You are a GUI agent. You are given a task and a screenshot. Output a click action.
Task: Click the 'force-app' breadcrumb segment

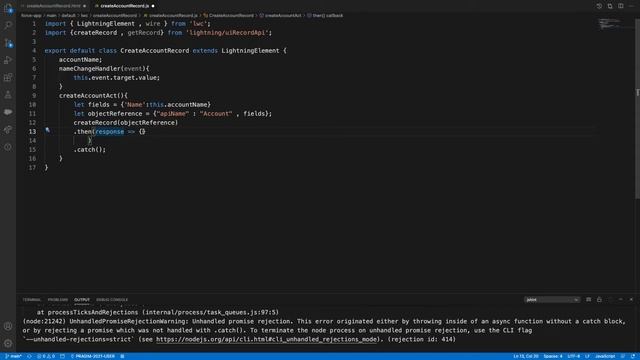pos(31,16)
